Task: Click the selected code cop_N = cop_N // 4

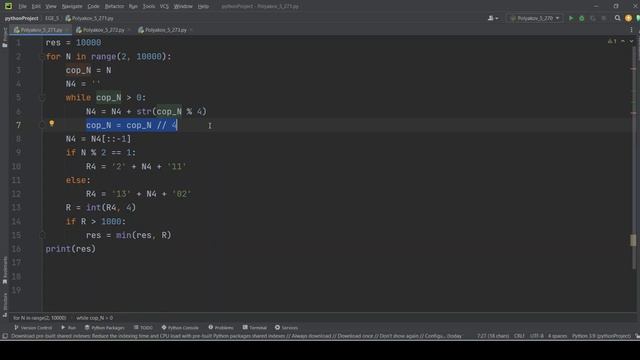Action: [x=131, y=125]
